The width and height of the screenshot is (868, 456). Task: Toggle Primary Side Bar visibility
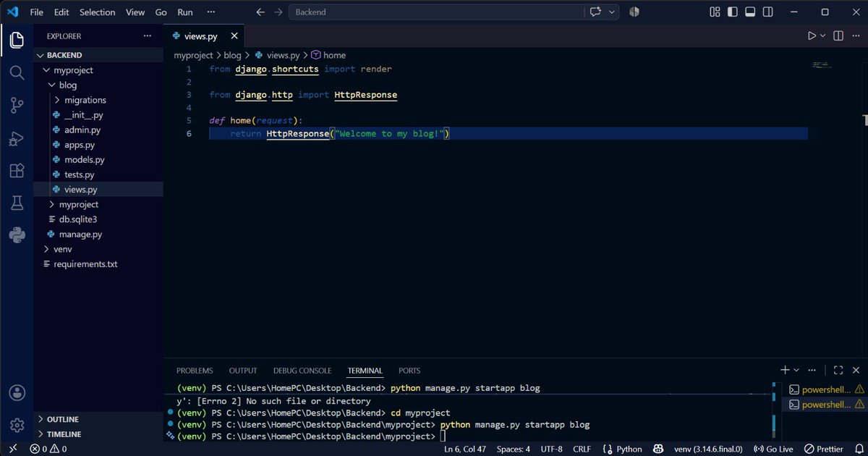[732, 12]
